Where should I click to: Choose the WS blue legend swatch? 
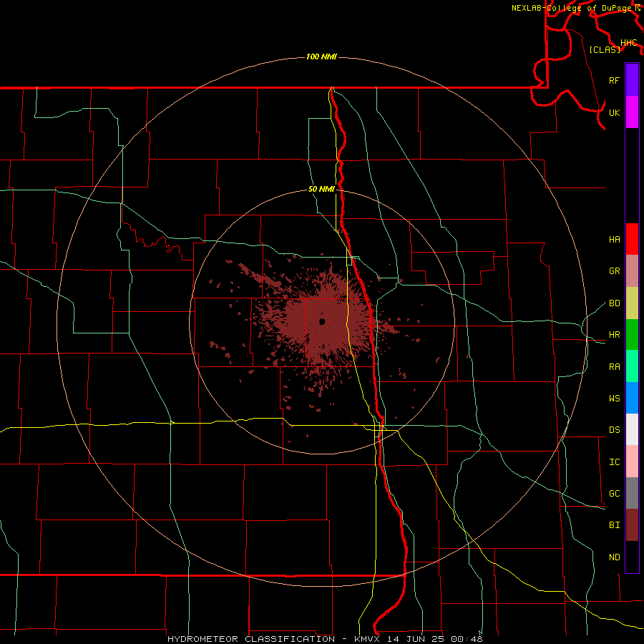coord(632,398)
